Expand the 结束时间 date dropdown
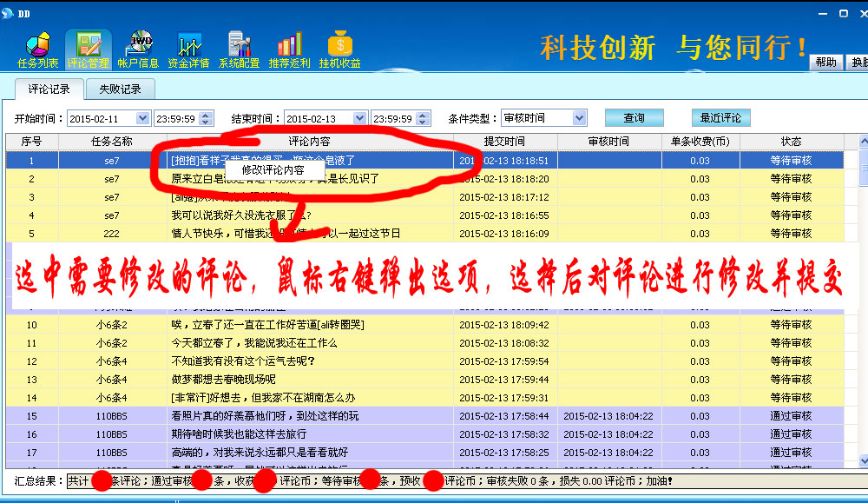The image size is (868, 503). point(360,118)
